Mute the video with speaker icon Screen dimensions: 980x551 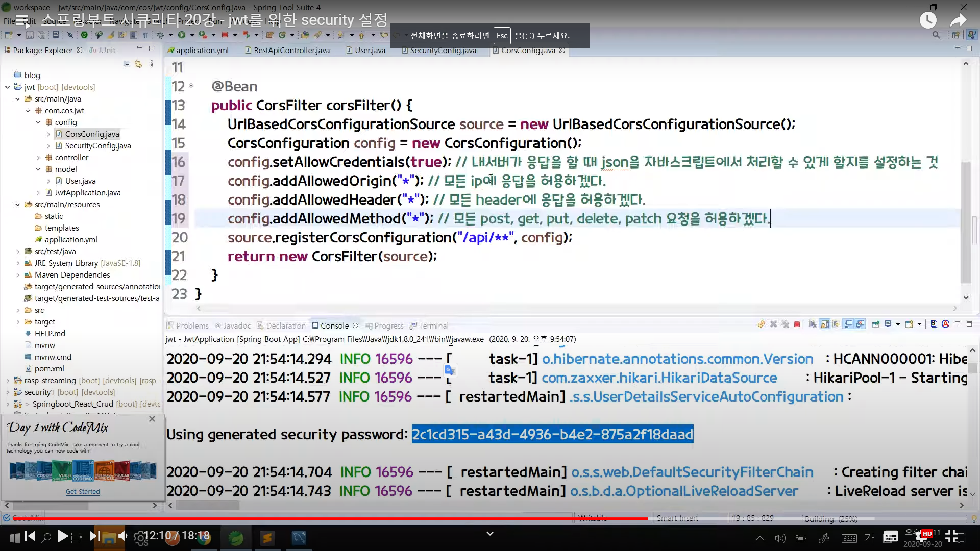pos(123,536)
